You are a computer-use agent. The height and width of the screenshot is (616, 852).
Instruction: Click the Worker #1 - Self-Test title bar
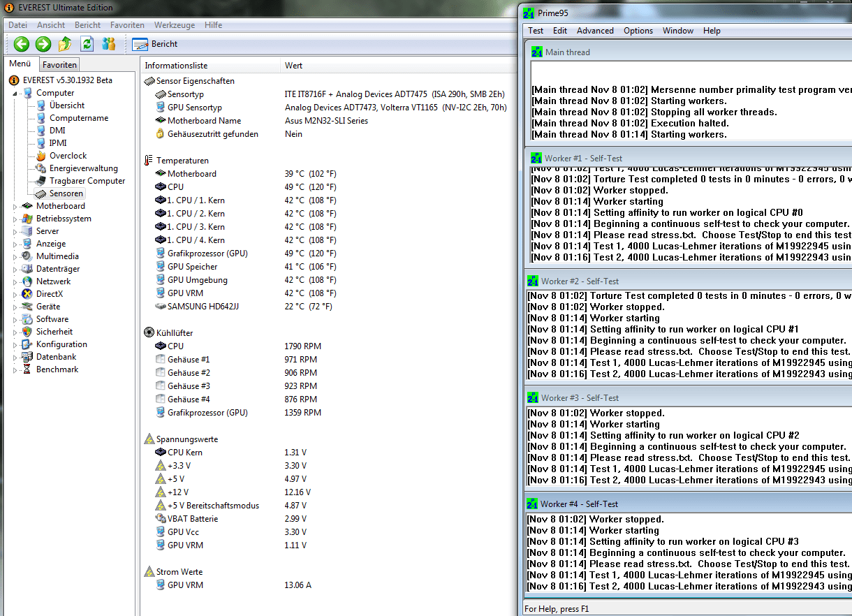click(689, 159)
